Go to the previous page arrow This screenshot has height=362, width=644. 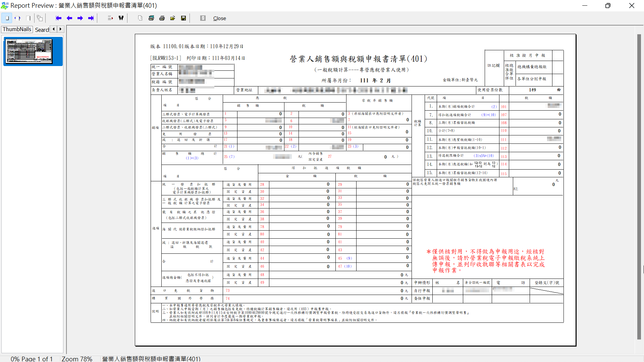(x=69, y=18)
